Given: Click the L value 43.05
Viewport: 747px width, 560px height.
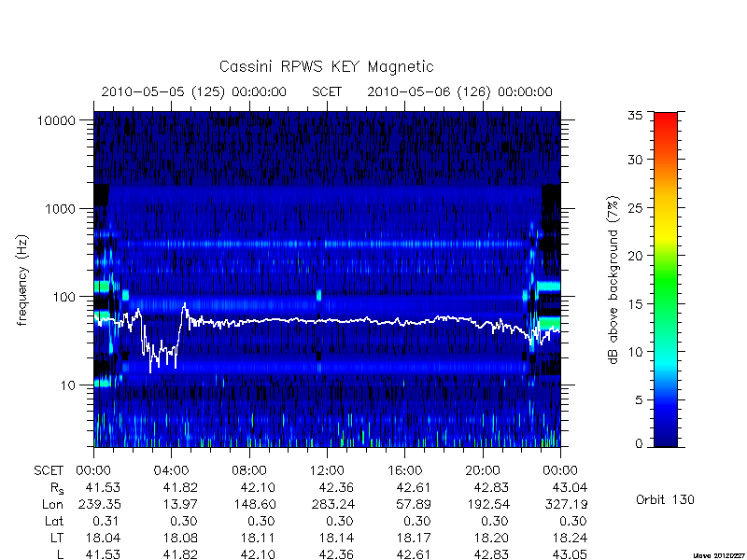Looking at the screenshot, I should pyautogui.click(x=570, y=554).
